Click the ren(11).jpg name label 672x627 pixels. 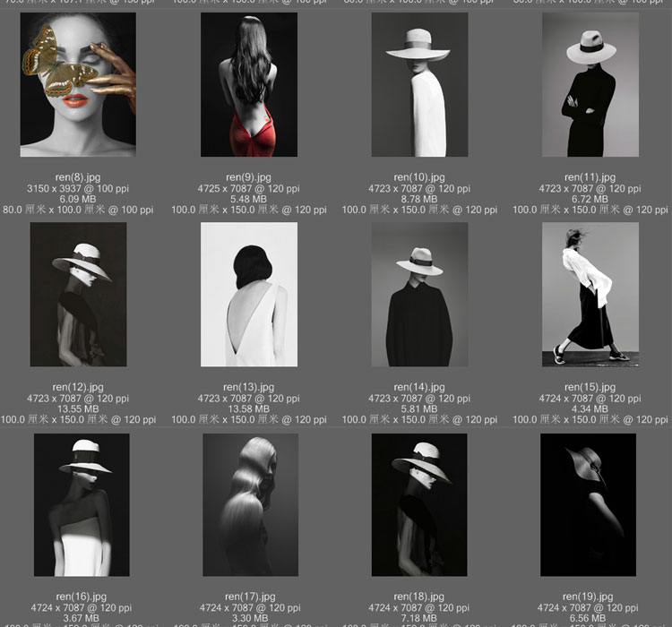590,177
